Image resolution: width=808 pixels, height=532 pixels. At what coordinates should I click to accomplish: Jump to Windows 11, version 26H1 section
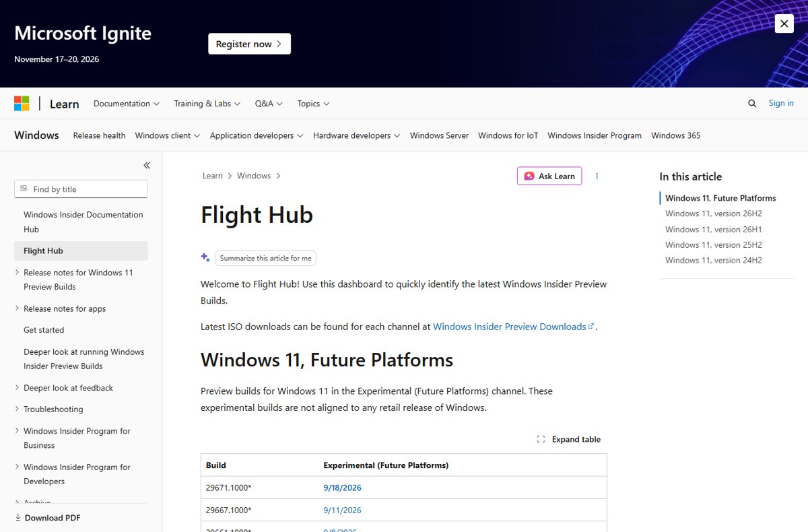coord(714,230)
